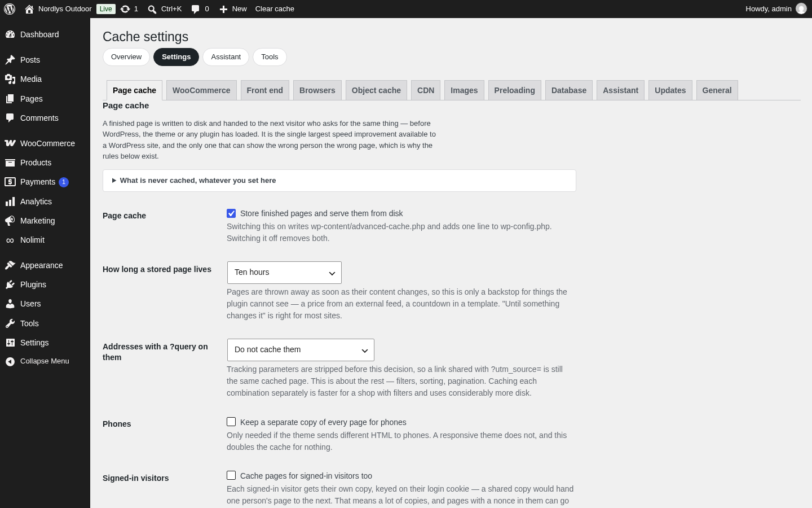Open the Tools pill button
Image resolution: width=812 pixels, height=508 pixels.
click(270, 57)
